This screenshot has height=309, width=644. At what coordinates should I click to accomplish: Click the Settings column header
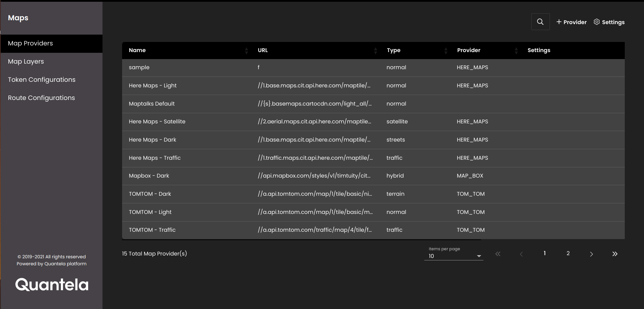pos(539,50)
